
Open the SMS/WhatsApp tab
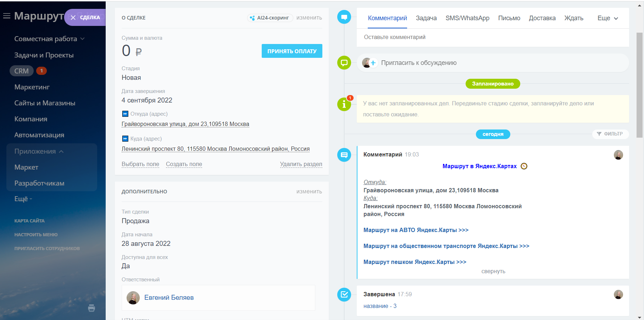[467, 18]
